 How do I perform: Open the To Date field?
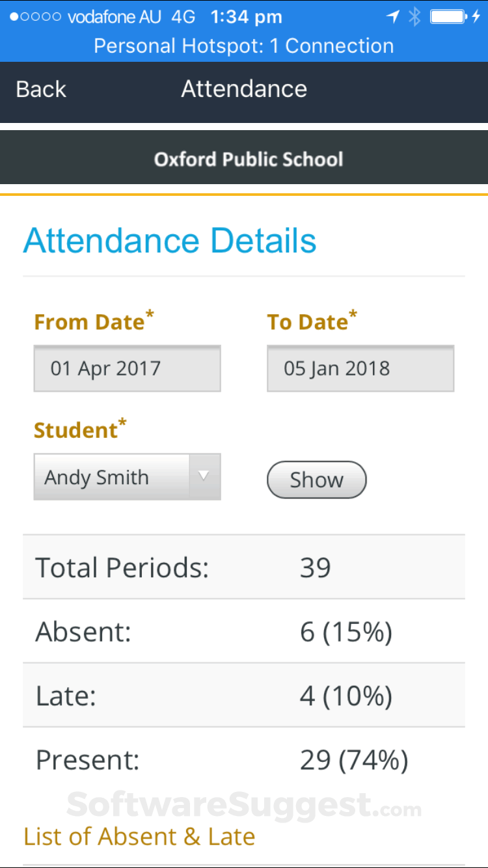[360, 368]
